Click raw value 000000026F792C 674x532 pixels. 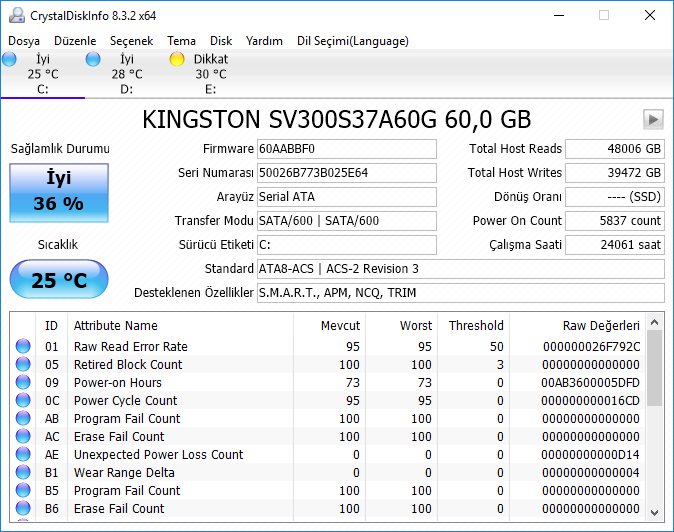[x=591, y=346]
